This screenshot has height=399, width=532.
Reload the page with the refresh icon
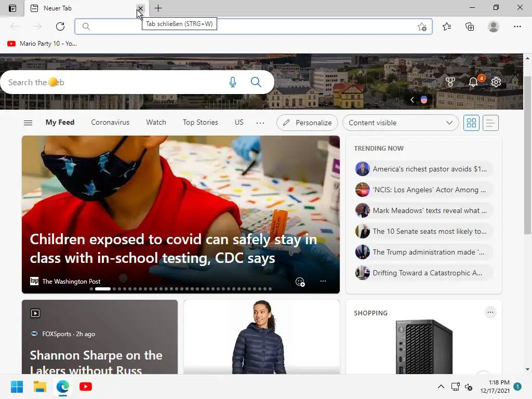[x=60, y=26]
